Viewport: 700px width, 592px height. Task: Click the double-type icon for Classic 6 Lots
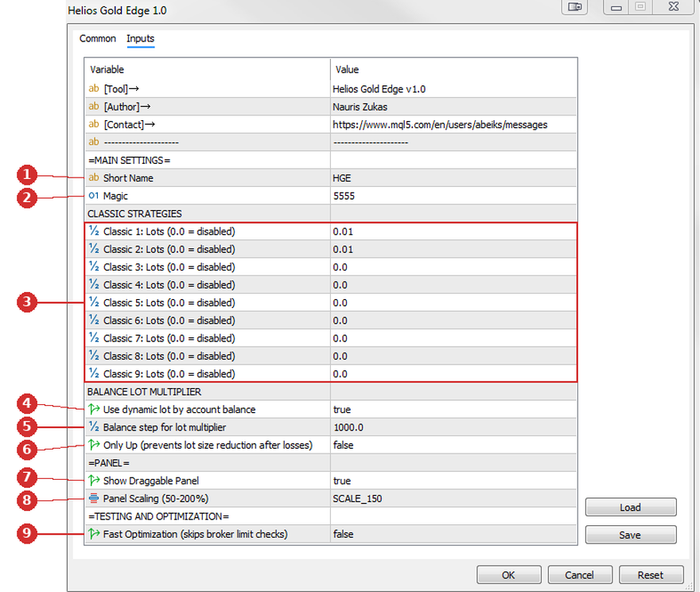pyautogui.click(x=94, y=320)
